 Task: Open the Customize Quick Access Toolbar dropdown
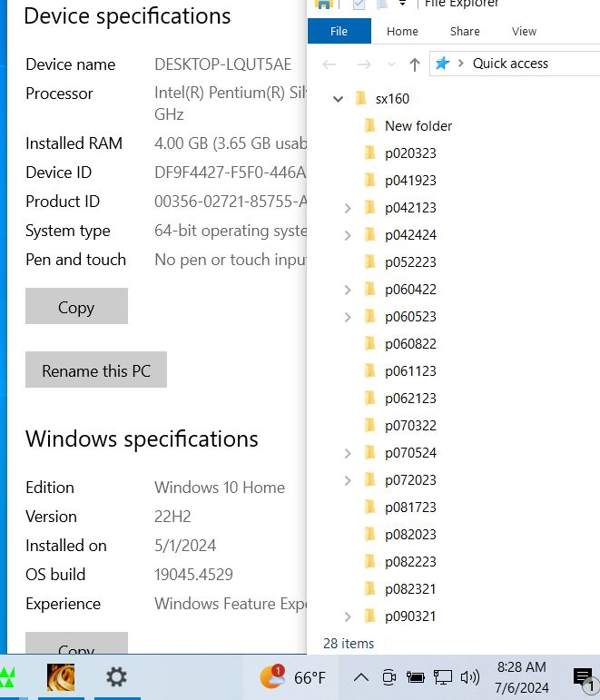[x=402, y=4]
